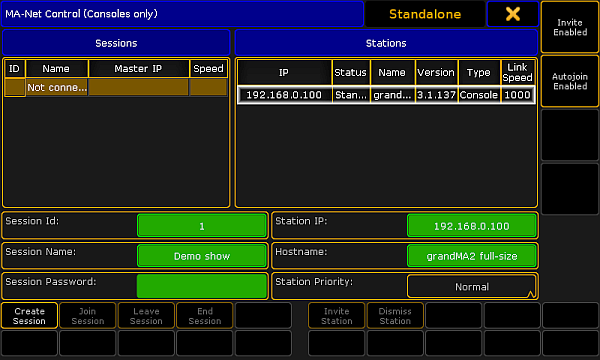Click the Create Session button
Image resolution: width=600 pixels, height=360 pixels.
pos(29,316)
